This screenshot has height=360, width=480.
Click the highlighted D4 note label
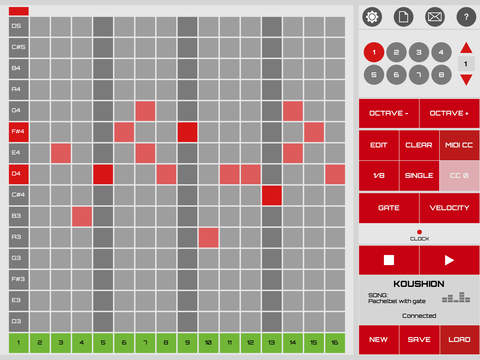coord(18,174)
